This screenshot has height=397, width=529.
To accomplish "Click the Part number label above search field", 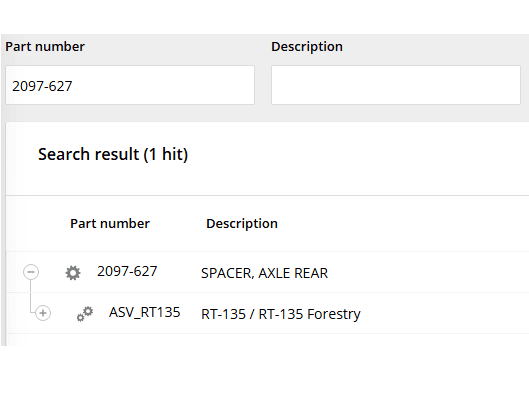I will pos(45,47).
